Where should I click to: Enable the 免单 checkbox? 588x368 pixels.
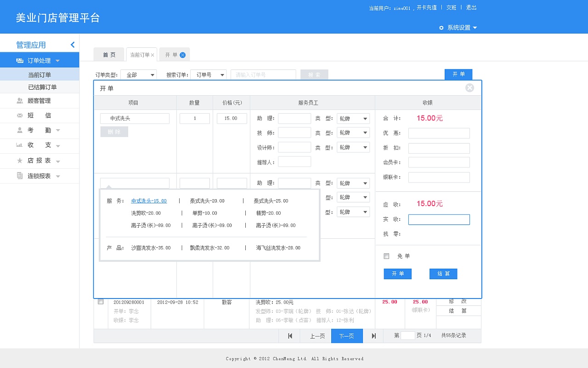[386, 256]
